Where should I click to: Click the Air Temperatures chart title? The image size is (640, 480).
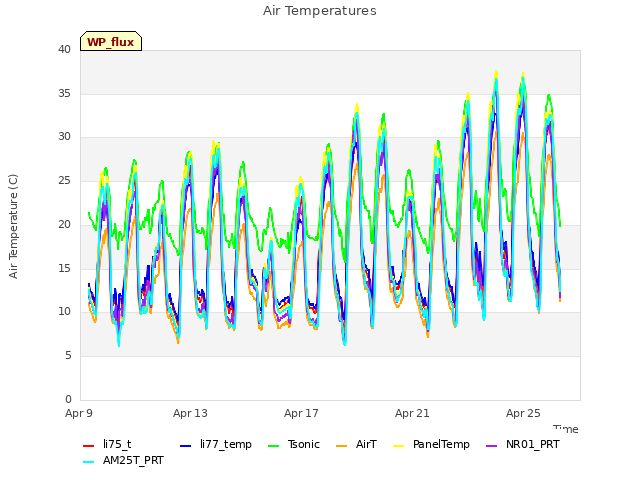tap(320, 11)
